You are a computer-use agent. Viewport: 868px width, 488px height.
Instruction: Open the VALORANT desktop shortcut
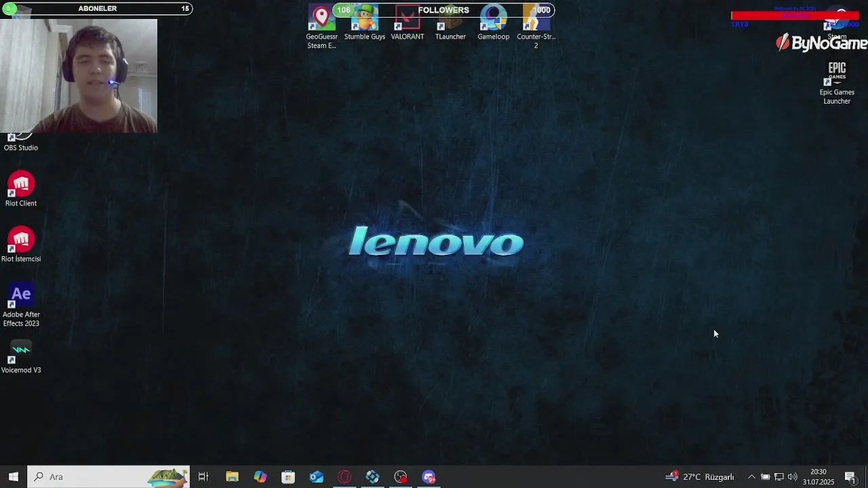click(408, 23)
